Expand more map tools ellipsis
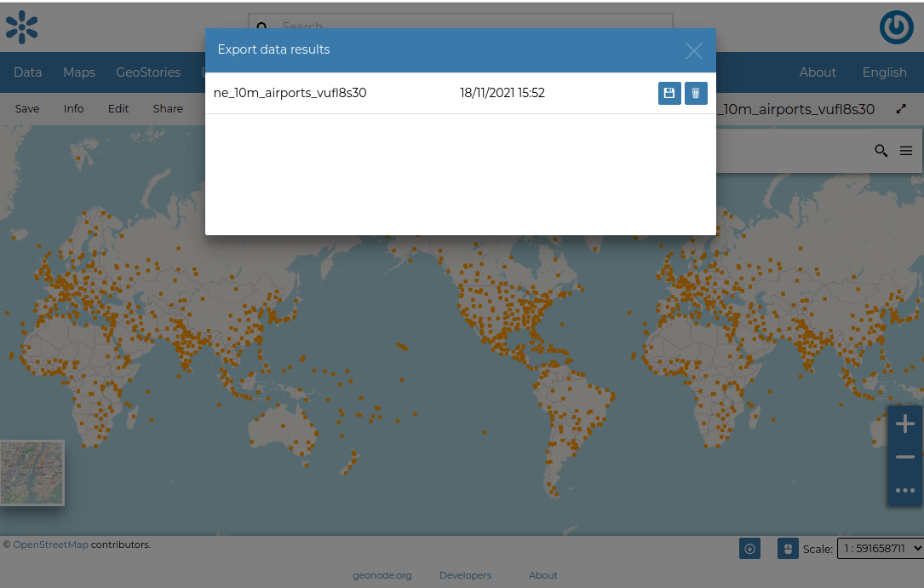924x588 pixels. pos(904,490)
